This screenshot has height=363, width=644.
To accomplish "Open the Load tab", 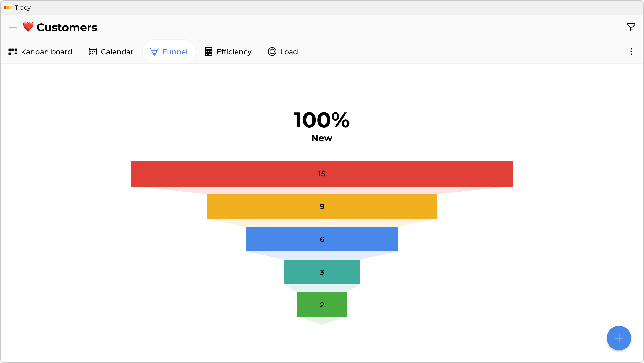I will [x=289, y=51].
